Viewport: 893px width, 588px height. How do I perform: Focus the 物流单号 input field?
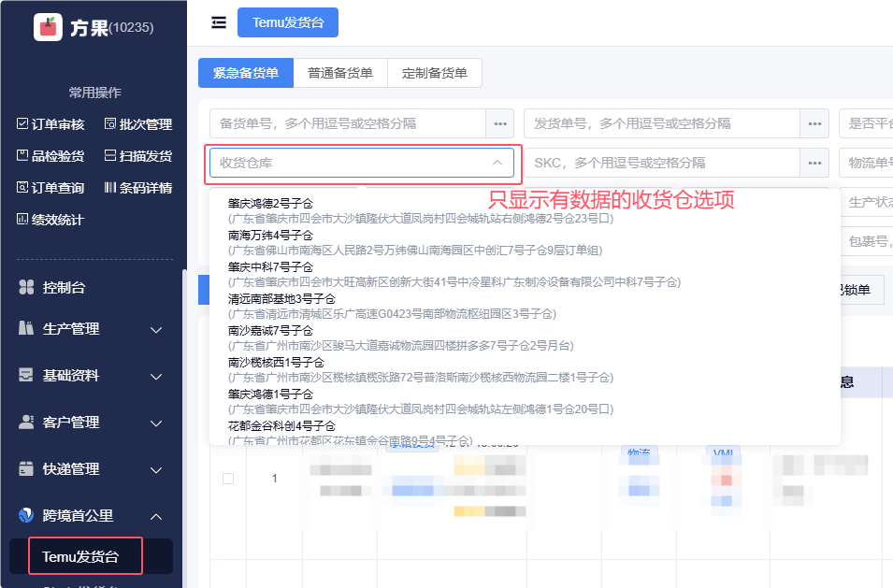(866, 163)
